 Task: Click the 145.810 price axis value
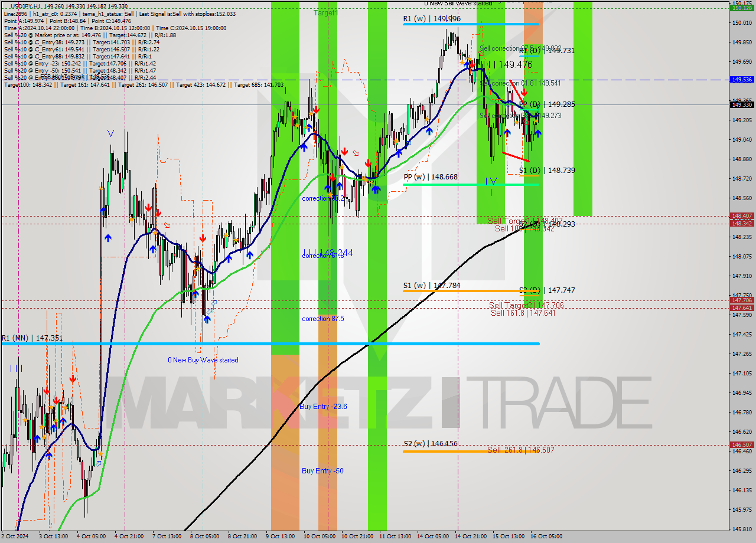(741, 529)
